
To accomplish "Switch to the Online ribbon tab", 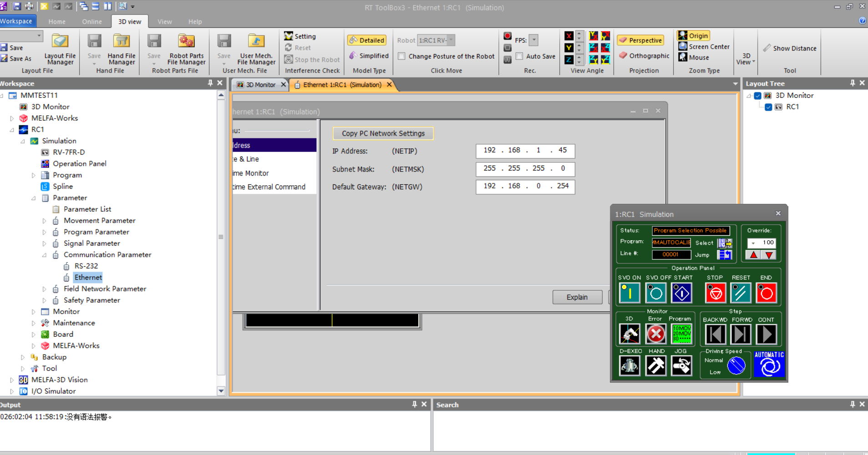I will (92, 21).
